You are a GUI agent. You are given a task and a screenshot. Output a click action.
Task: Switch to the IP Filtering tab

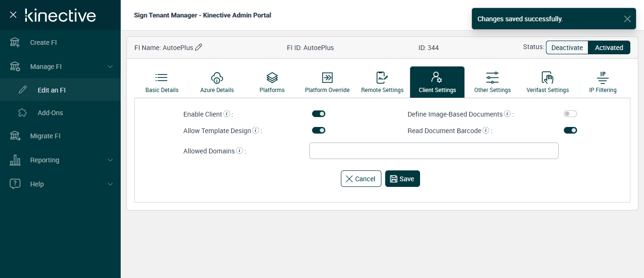[603, 82]
